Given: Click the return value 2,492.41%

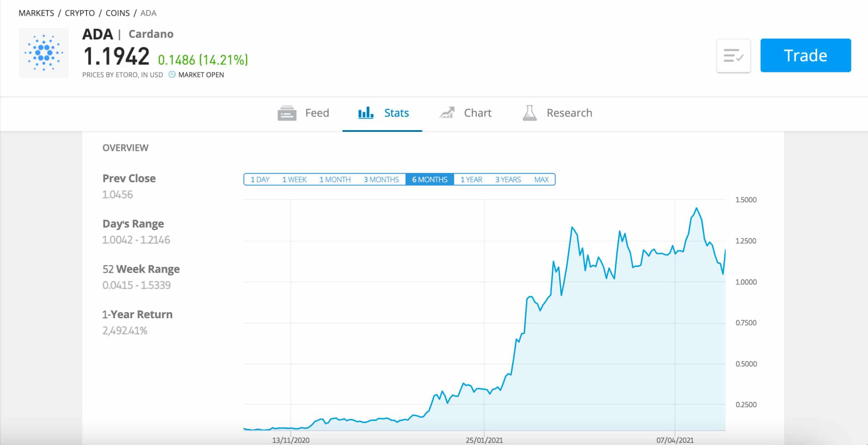Looking at the screenshot, I should click(125, 331).
